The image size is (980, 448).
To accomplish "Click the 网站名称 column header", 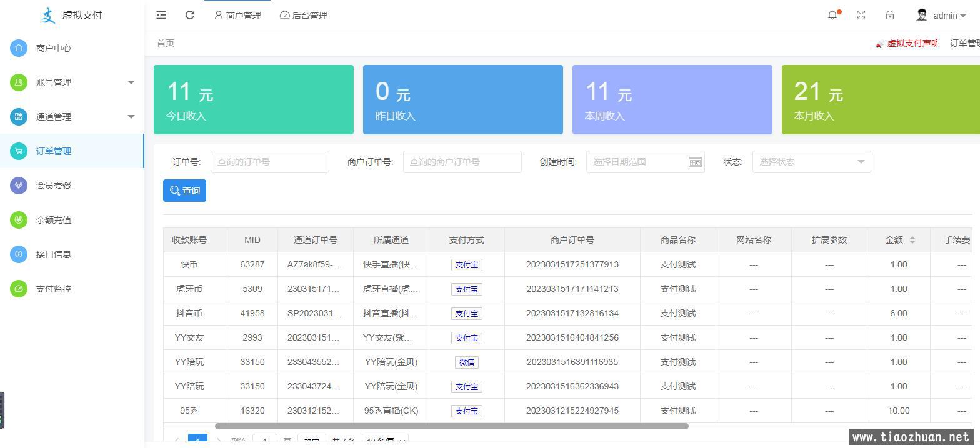I will click(754, 240).
